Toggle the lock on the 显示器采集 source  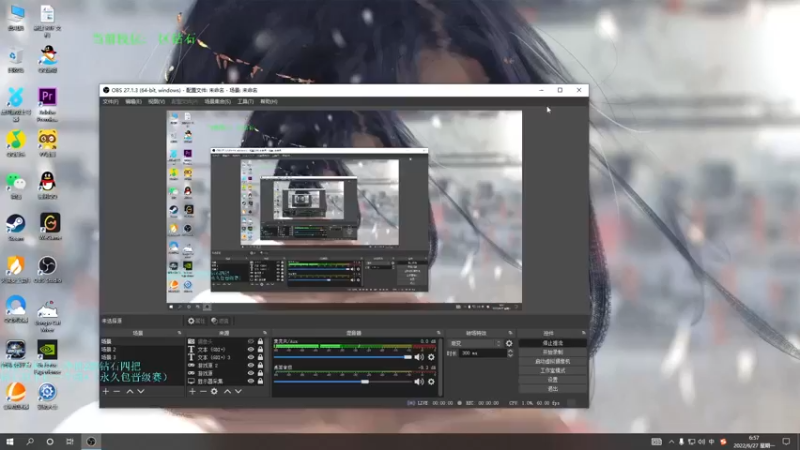[x=260, y=381]
